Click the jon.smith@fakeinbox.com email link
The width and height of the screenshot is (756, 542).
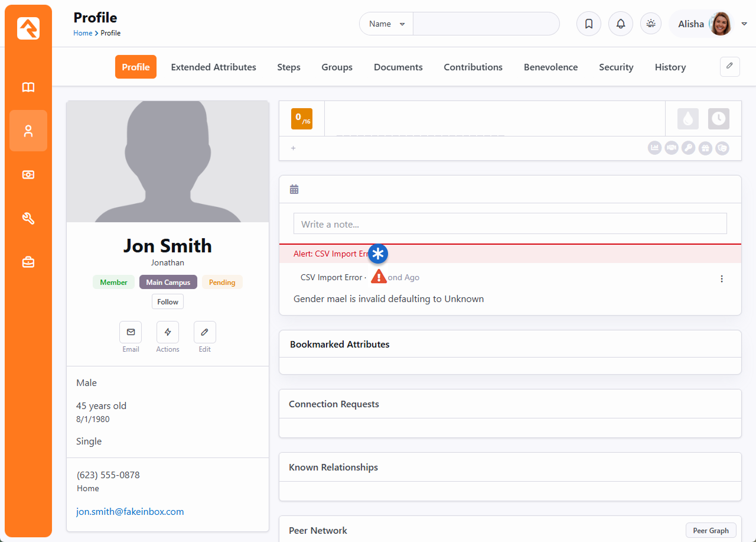tap(130, 512)
